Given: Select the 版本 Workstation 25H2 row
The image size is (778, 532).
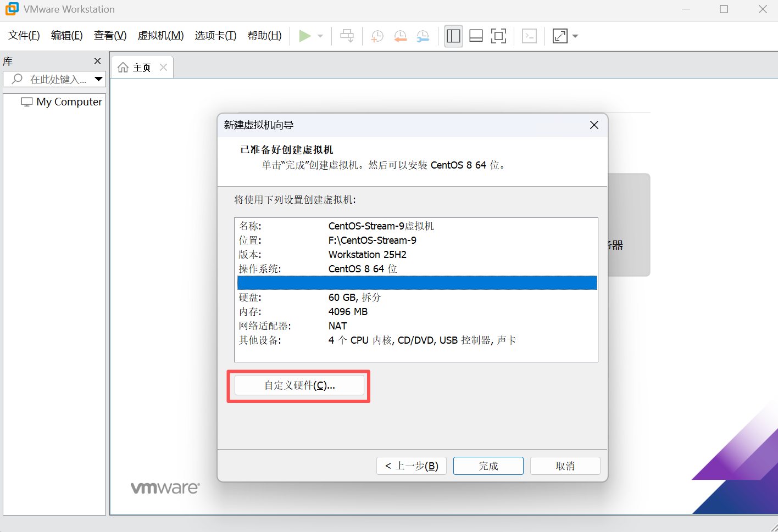Looking at the screenshot, I should (417, 254).
